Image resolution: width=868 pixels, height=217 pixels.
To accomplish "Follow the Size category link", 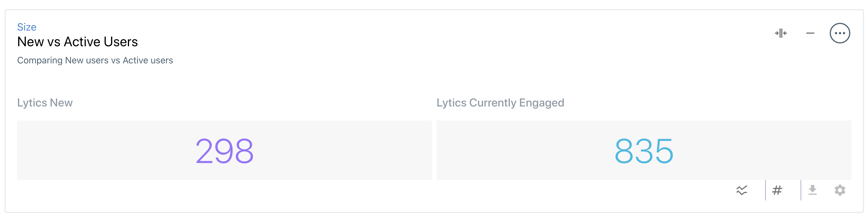I will point(27,27).
